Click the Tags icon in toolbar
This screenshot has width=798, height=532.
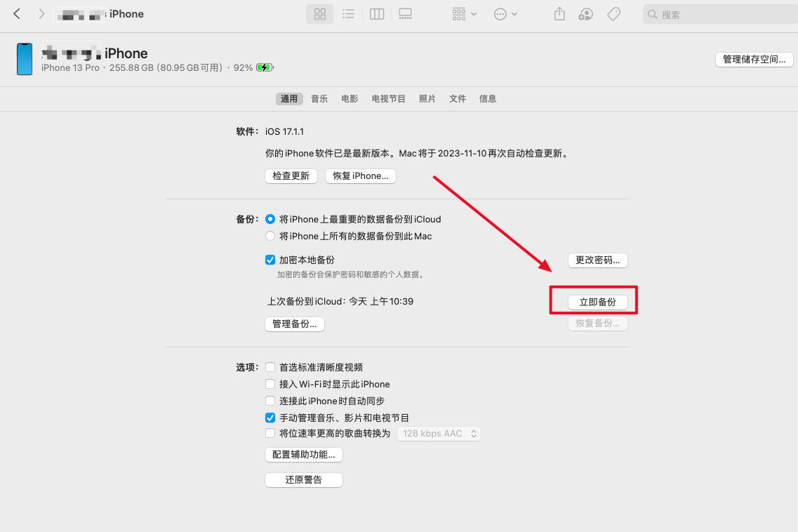click(x=614, y=14)
